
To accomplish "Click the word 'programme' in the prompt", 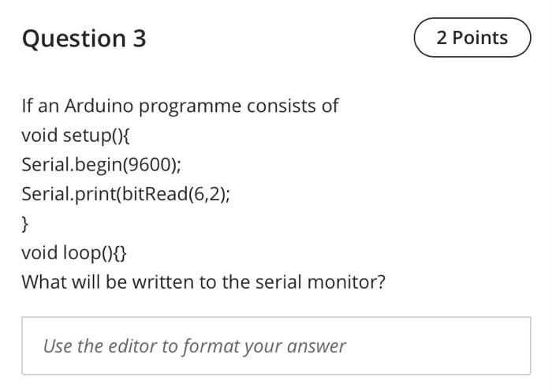I will 190,106.
